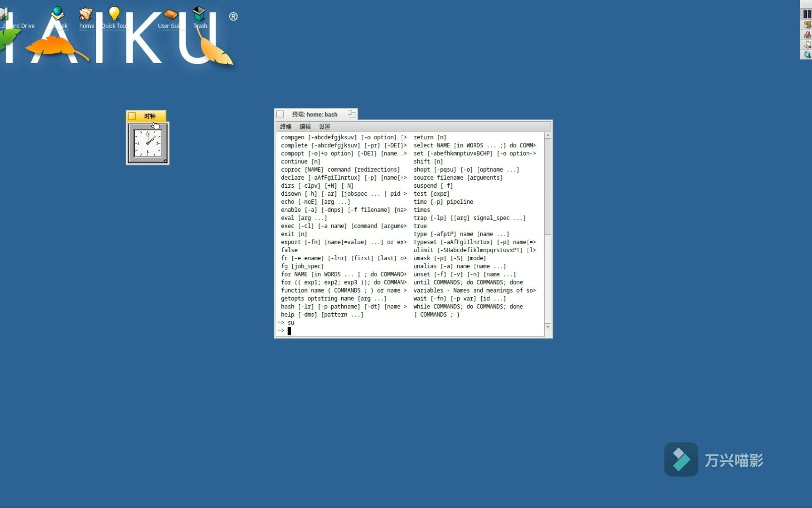The height and width of the screenshot is (508, 812).
Task: Close the 时钟 clock window
Action: pos(132,116)
